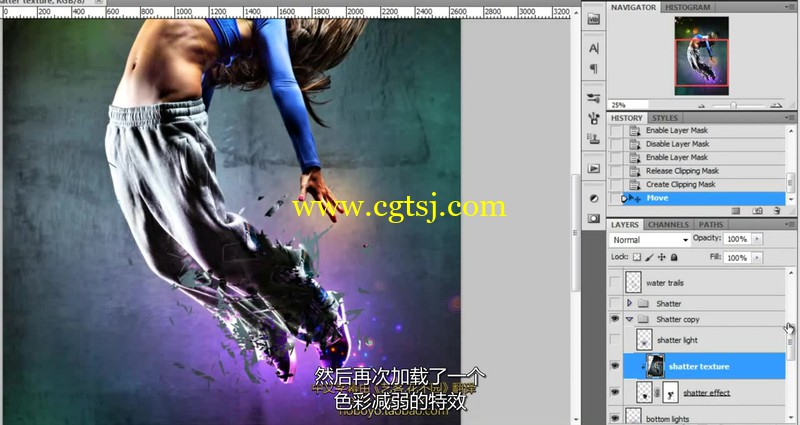This screenshot has width=800, height=425.
Task: Toggle lock position icon
Action: point(662,257)
